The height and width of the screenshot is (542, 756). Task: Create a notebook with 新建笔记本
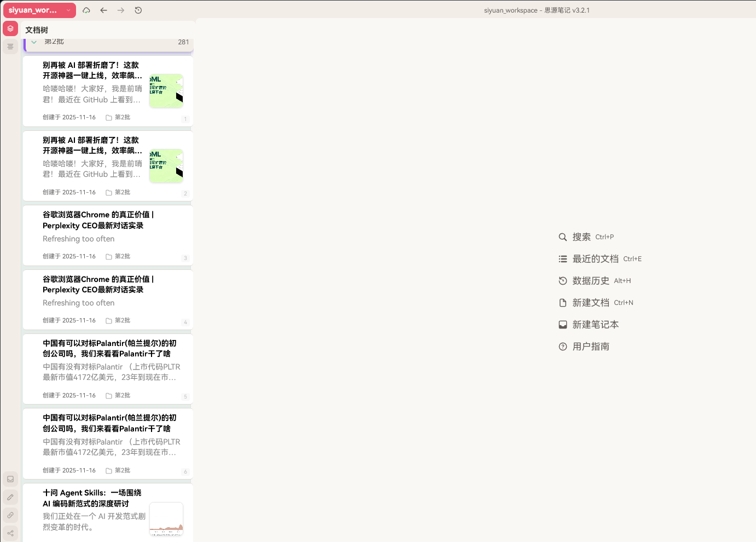click(x=589, y=325)
